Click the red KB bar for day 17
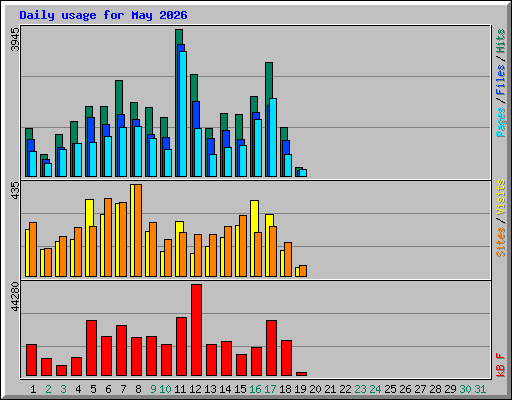This screenshot has height=400, width=512. (x=271, y=348)
